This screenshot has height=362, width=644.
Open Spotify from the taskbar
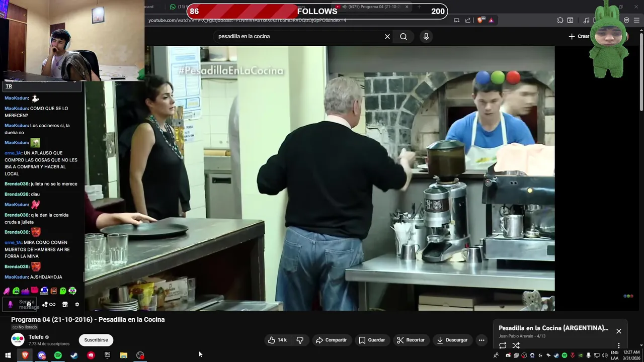point(58,355)
